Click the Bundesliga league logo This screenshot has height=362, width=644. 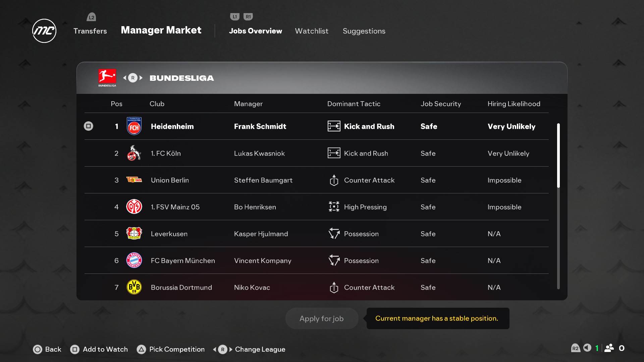[107, 77]
